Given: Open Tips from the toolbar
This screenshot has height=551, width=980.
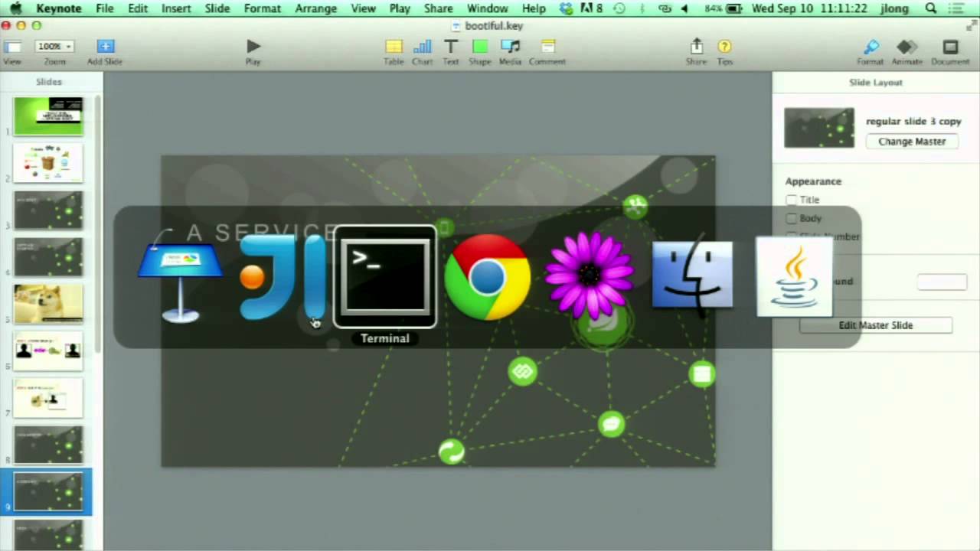Looking at the screenshot, I should click(724, 47).
